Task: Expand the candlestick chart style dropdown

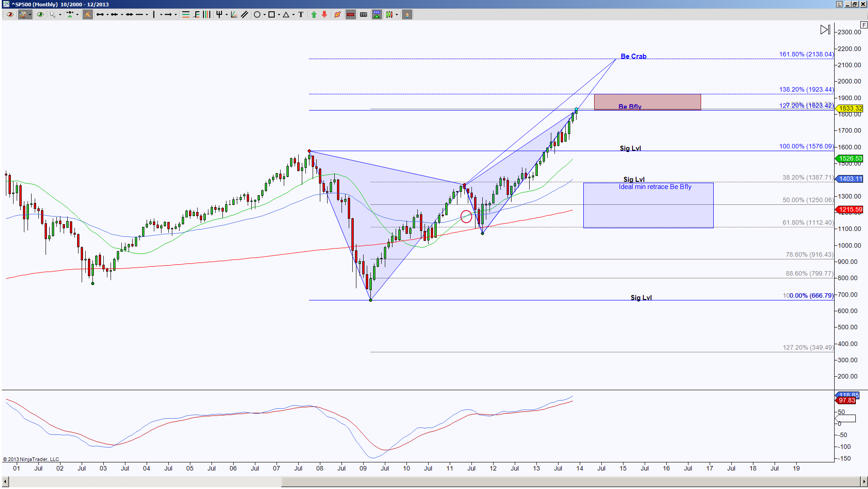Action: pos(397,14)
